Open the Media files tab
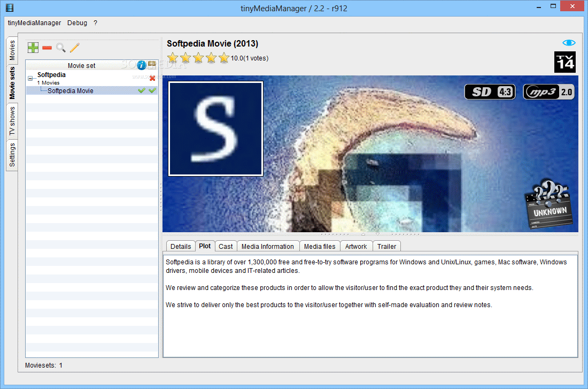 (x=320, y=246)
